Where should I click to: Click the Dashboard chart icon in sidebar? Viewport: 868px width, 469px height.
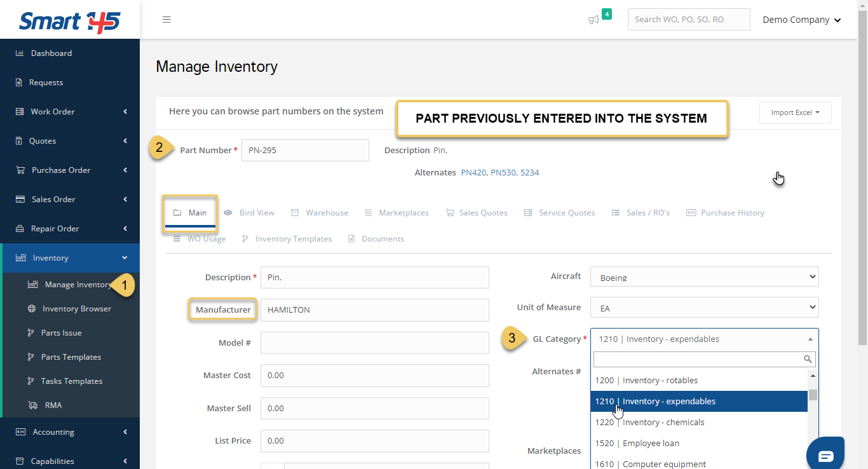pos(20,53)
